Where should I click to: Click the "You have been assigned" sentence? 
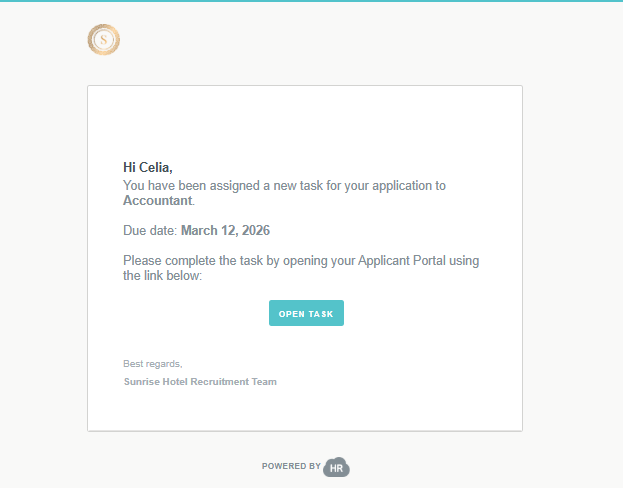coord(200,185)
